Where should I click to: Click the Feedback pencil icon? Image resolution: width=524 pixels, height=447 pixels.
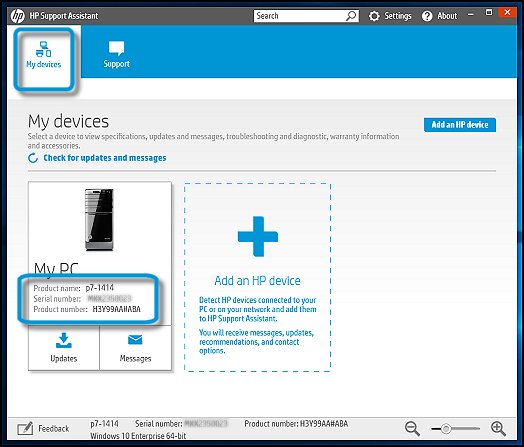tap(25, 429)
